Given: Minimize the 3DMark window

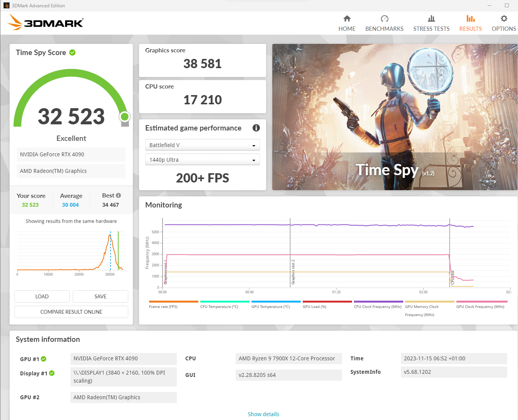Looking at the screenshot, I should [x=490, y=5].
